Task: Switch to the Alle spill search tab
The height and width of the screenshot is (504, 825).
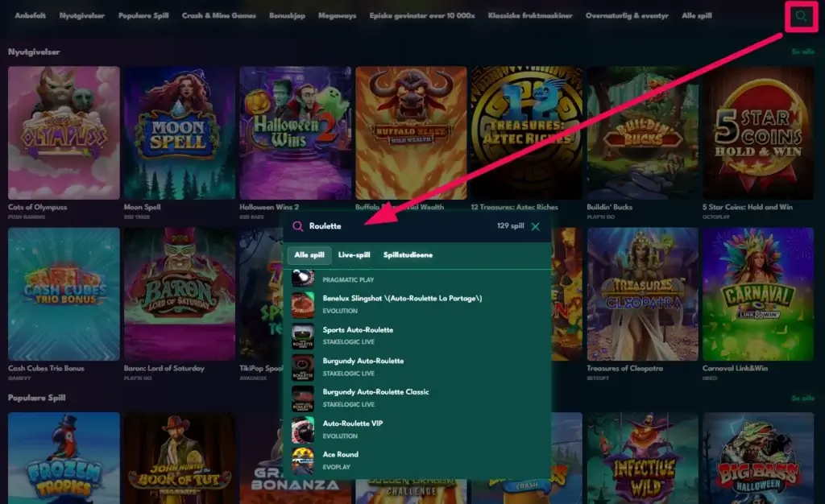Action: [309, 255]
